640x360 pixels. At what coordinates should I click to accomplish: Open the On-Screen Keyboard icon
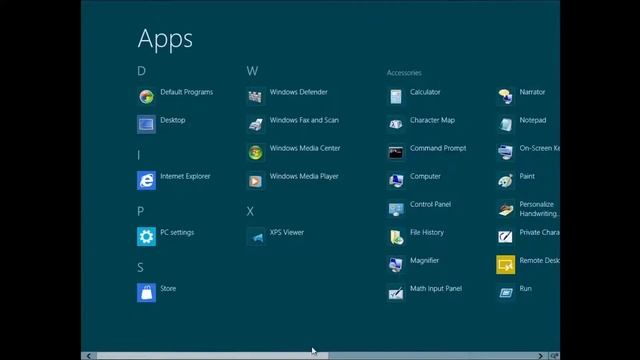[505, 153]
